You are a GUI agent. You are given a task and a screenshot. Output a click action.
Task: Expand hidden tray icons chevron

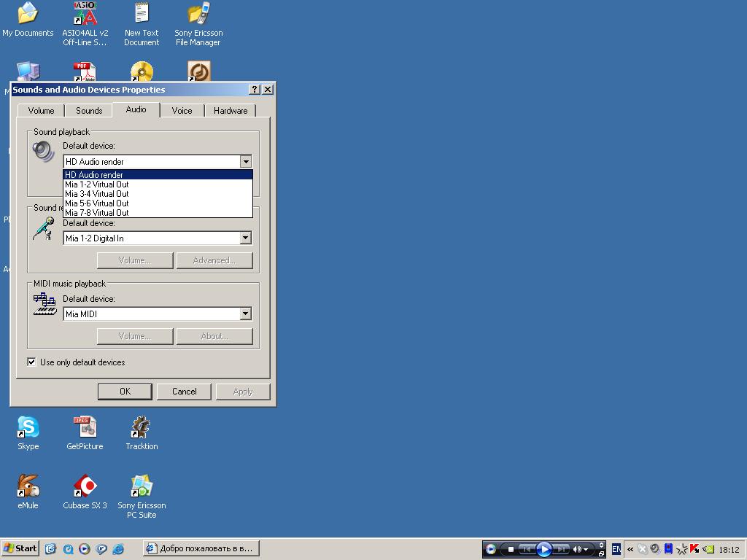coord(630,549)
